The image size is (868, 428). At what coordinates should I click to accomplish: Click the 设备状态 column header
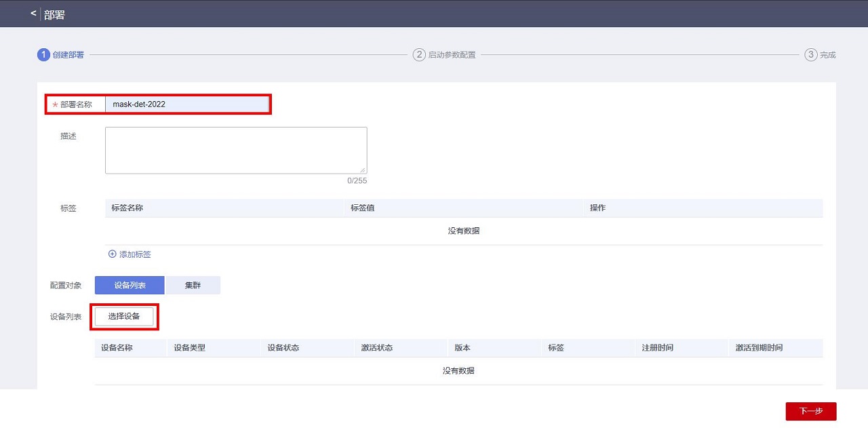click(x=283, y=348)
